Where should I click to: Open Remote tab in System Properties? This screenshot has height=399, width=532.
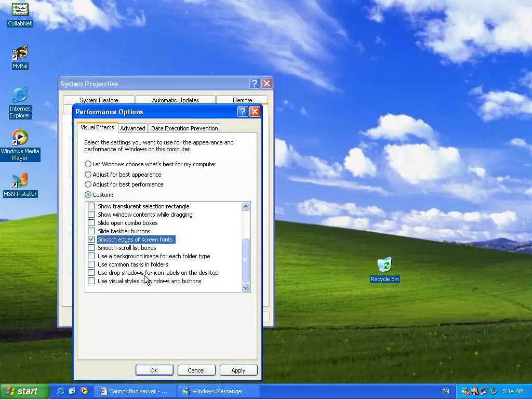(242, 100)
